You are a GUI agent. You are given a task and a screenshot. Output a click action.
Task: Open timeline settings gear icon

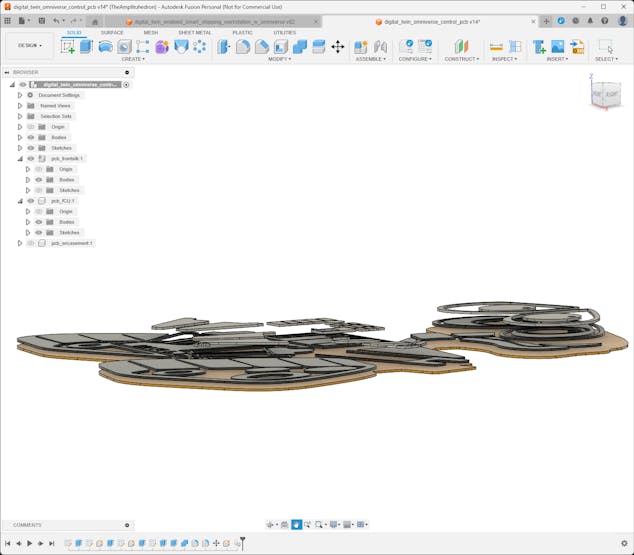click(x=624, y=543)
